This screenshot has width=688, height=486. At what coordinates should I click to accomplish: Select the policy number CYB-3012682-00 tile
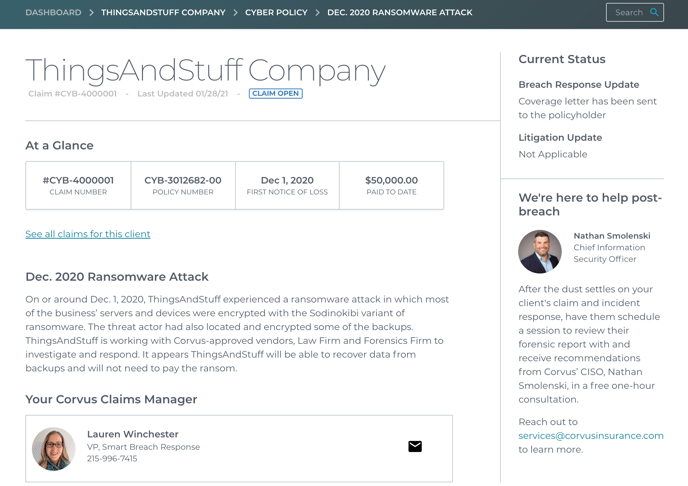(x=183, y=186)
